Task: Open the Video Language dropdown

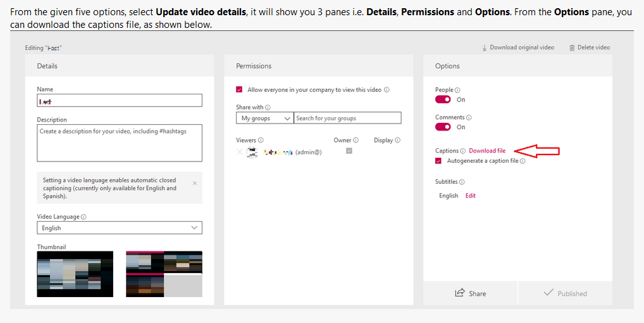Action: pos(120,227)
